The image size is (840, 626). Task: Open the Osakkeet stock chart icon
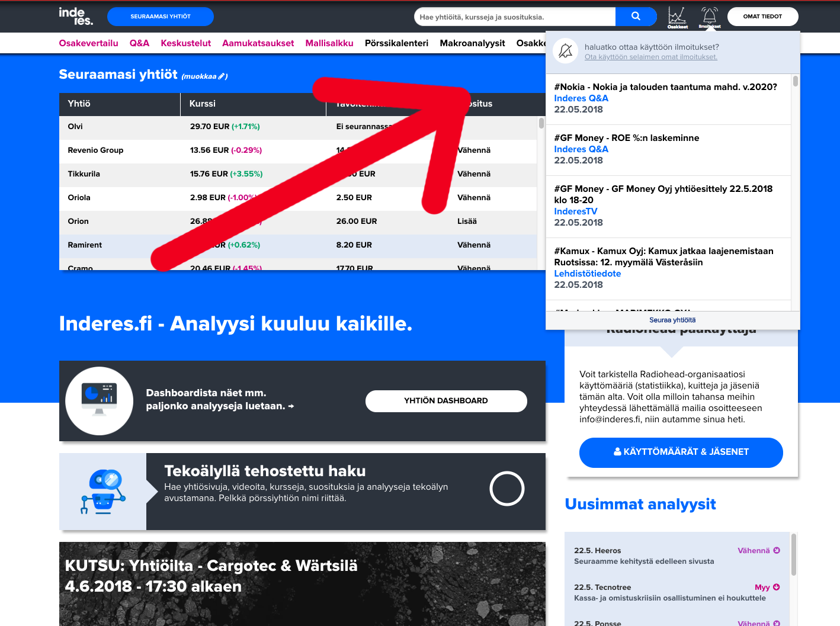[677, 17]
